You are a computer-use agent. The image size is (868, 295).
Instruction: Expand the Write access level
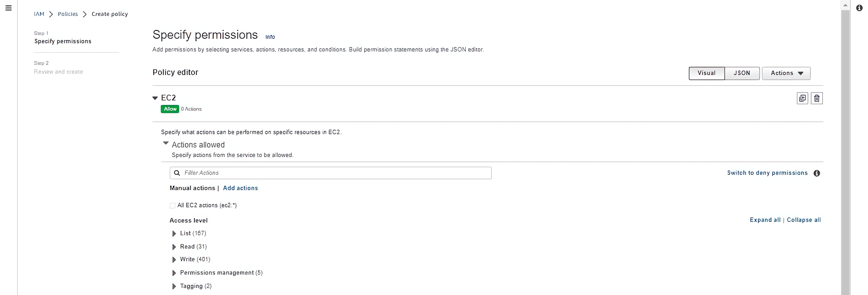(x=174, y=260)
